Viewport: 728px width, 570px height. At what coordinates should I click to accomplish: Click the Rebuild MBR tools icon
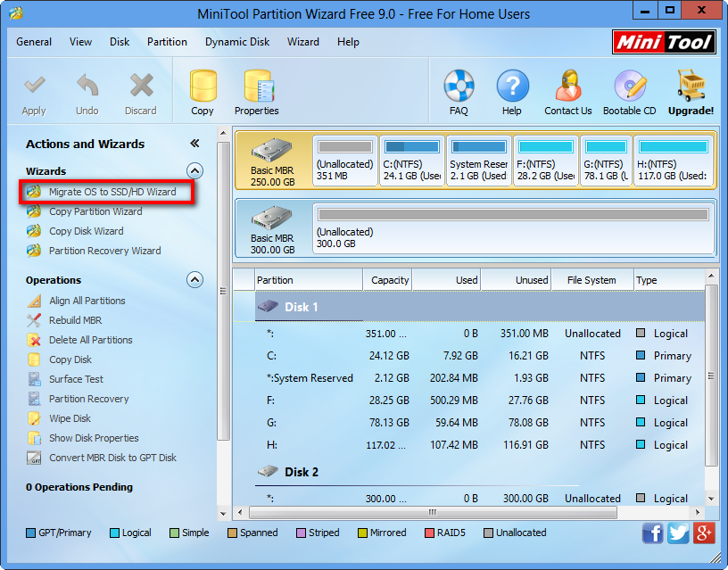[34, 320]
